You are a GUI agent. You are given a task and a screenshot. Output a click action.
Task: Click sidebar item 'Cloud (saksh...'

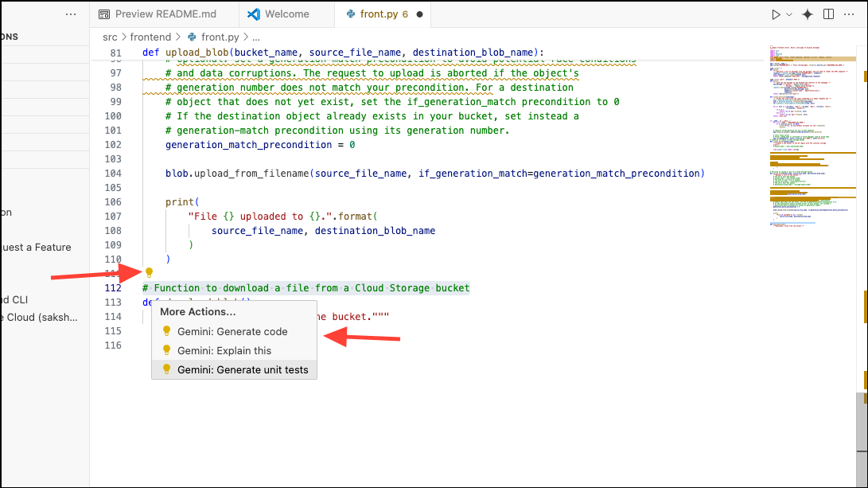pyautogui.click(x=40, y=318)
